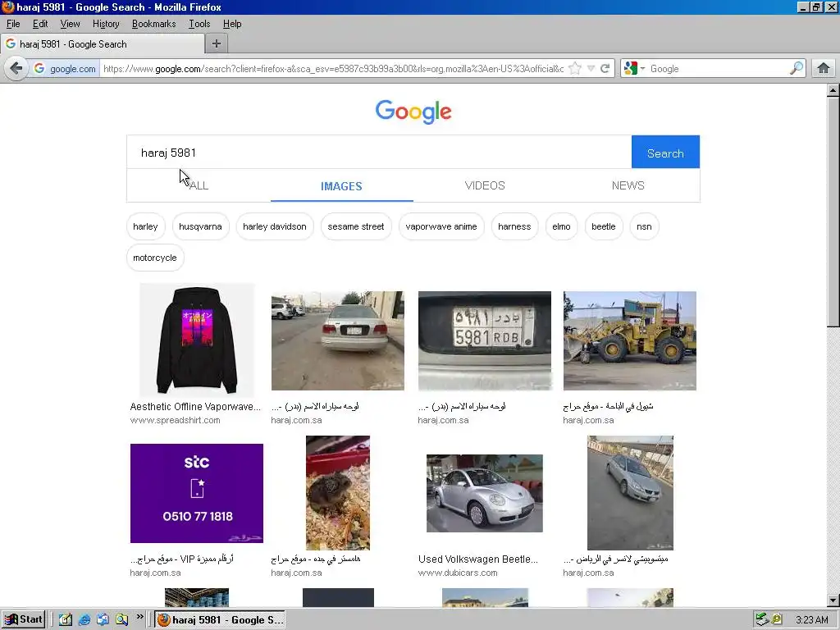Select the 'sesame street' suggestion chip
The height and width of the screenshot is (630, 840).
pyautogui.click(x=356, y=226)
